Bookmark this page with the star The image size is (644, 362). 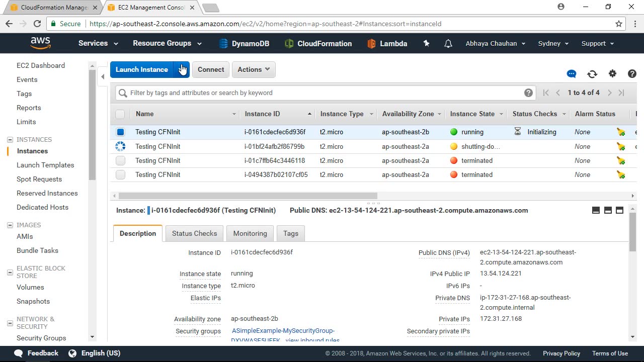pos(619,24)
